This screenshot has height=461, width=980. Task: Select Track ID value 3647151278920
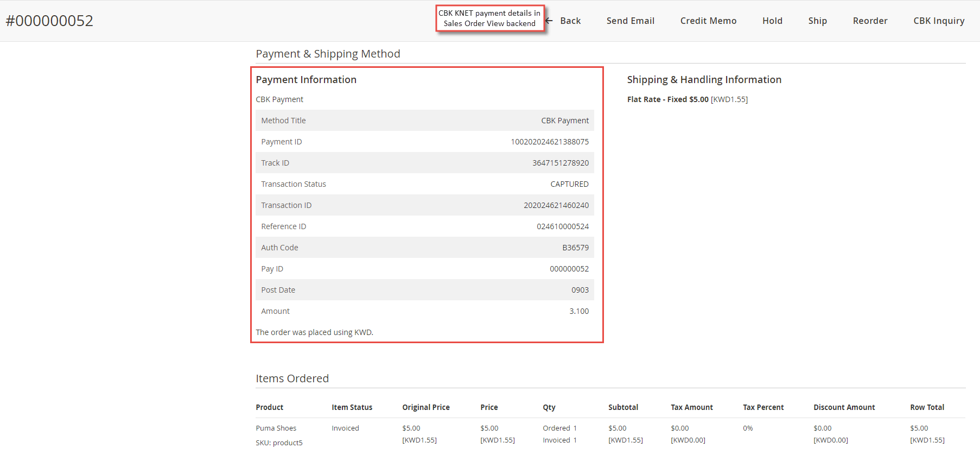(561, 163)
